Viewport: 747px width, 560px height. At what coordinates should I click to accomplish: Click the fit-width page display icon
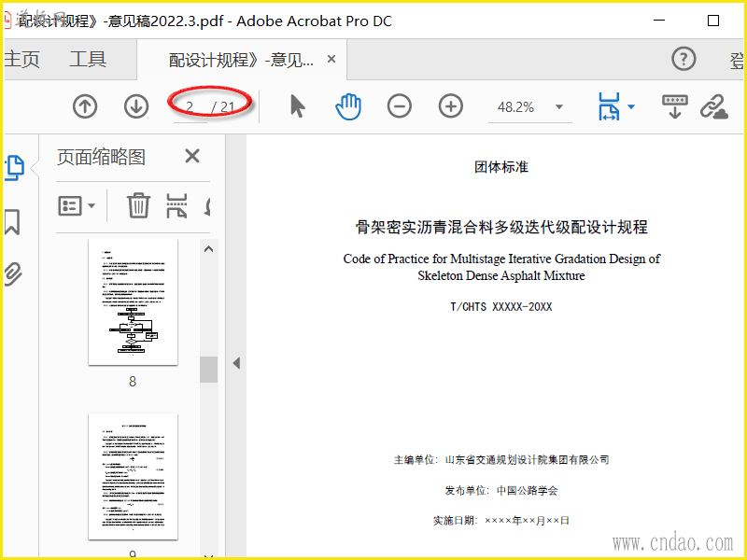(x=609, y=106)
